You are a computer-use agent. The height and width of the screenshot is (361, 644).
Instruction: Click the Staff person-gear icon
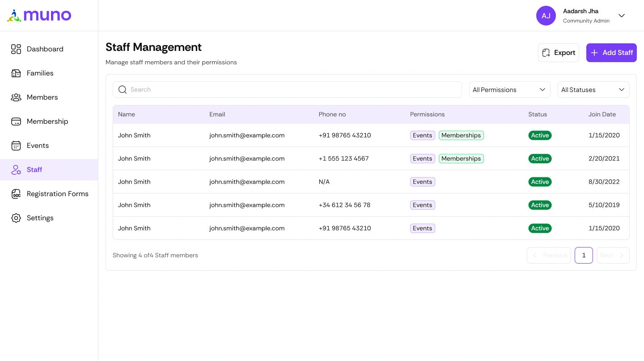[16, 170]
